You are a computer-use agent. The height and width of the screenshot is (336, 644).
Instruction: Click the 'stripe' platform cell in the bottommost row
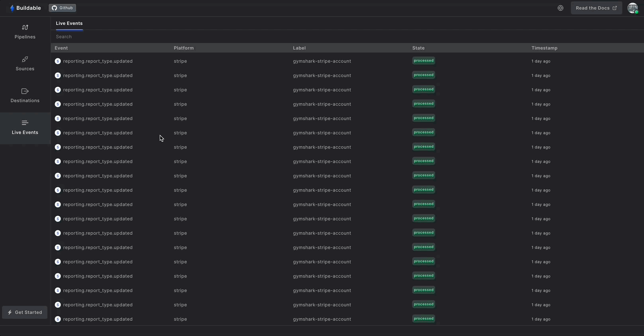[180, 319]
